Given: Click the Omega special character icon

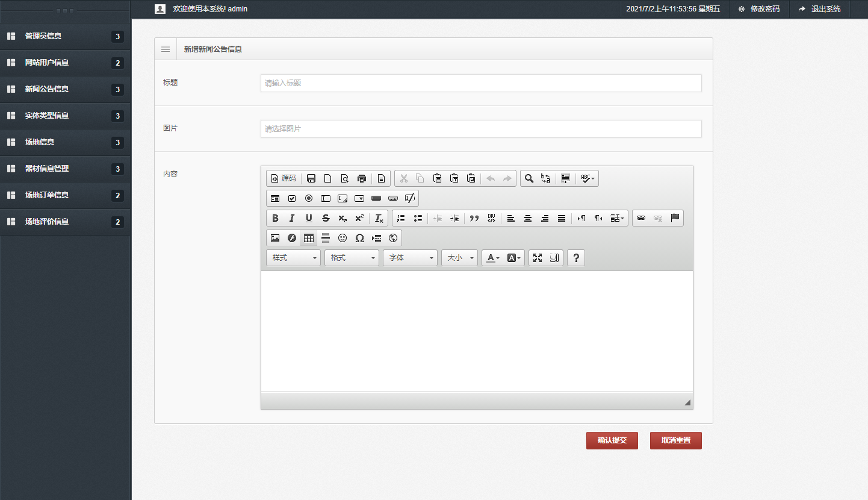Looking at the screenshot, I should pyautogui.click(x=359, y=238).
